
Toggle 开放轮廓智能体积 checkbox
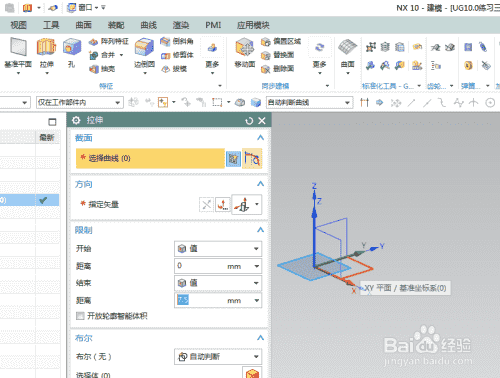[80, 316]
